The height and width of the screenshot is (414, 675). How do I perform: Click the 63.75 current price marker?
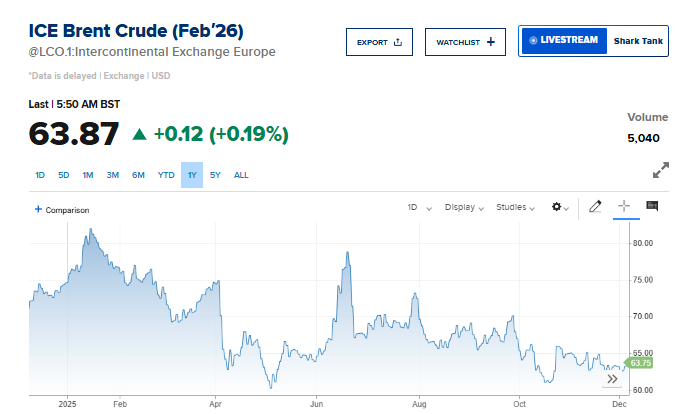coord(639,363)
